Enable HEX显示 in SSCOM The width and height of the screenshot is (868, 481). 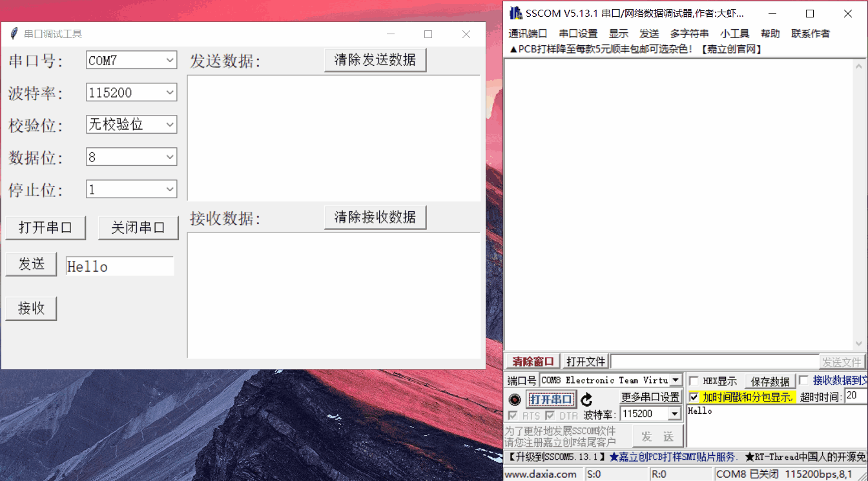coord(693,380)
